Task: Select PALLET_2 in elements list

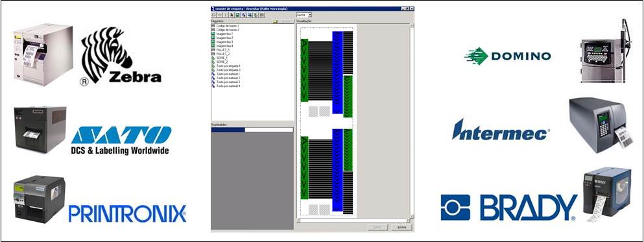Action: point(223,54)
